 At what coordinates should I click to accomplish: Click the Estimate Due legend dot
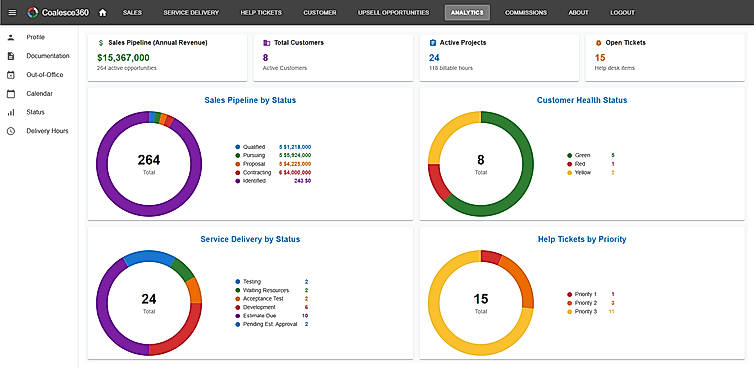point(237,316)
